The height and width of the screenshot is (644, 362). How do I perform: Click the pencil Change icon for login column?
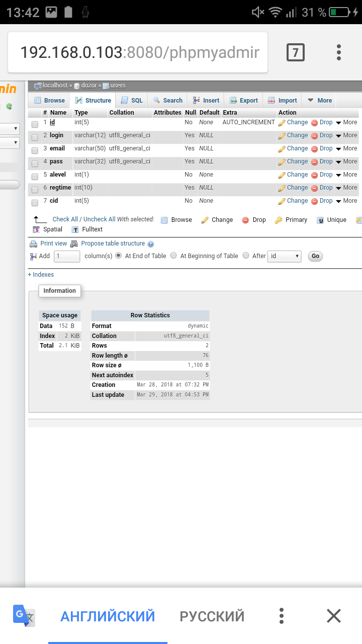282,136
